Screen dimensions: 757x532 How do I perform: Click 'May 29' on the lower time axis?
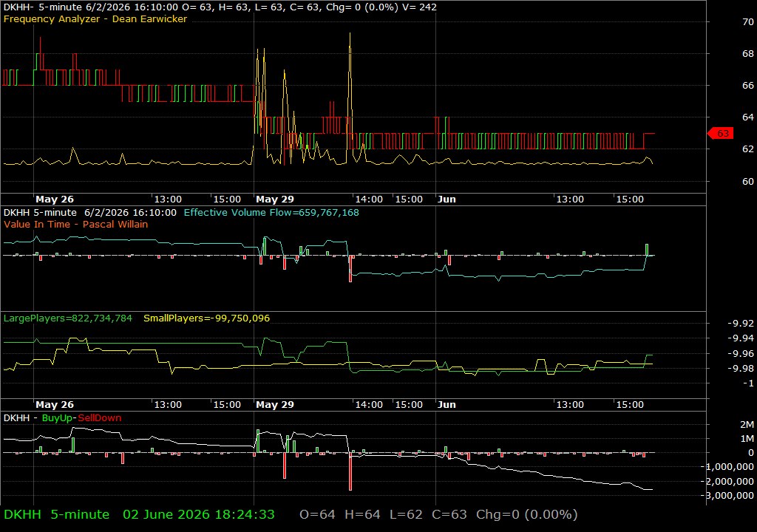(275, 405)
